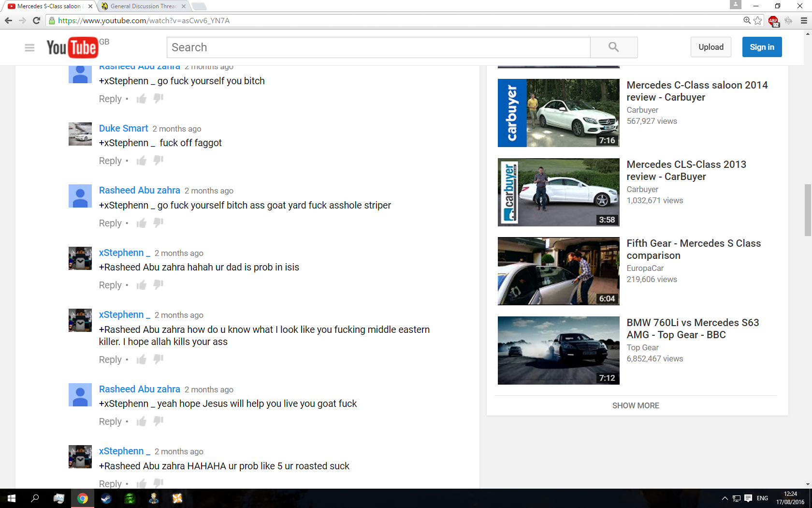Like xStephenn's 'dad is prob in isis' comment
The width and height of the screenshot is (812, 508).
(x=142, y=285)
